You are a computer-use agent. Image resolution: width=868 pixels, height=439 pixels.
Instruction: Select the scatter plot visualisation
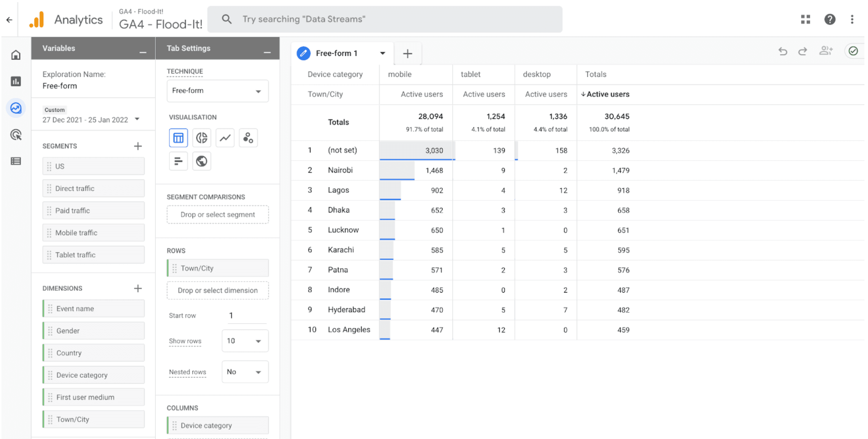click(248, 138)
